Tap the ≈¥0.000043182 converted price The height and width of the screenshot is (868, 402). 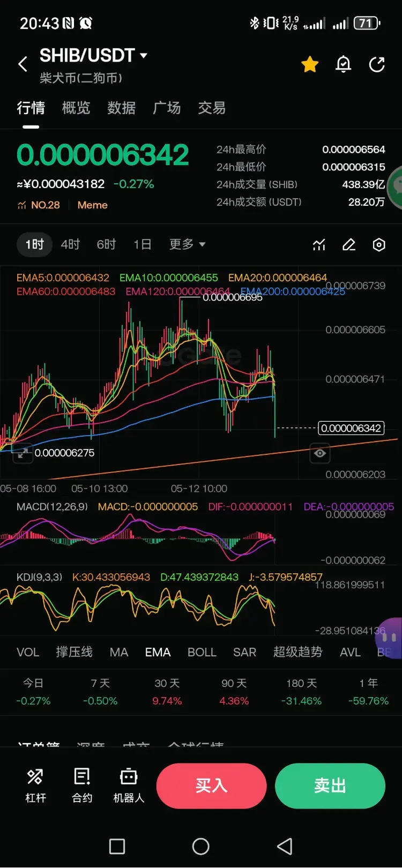tap(61, 184)
